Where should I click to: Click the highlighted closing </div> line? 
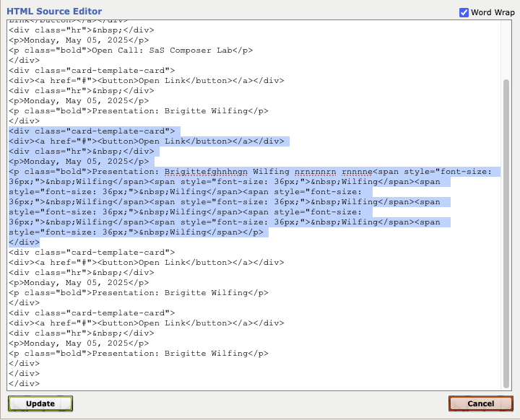[x=25, y=242]
